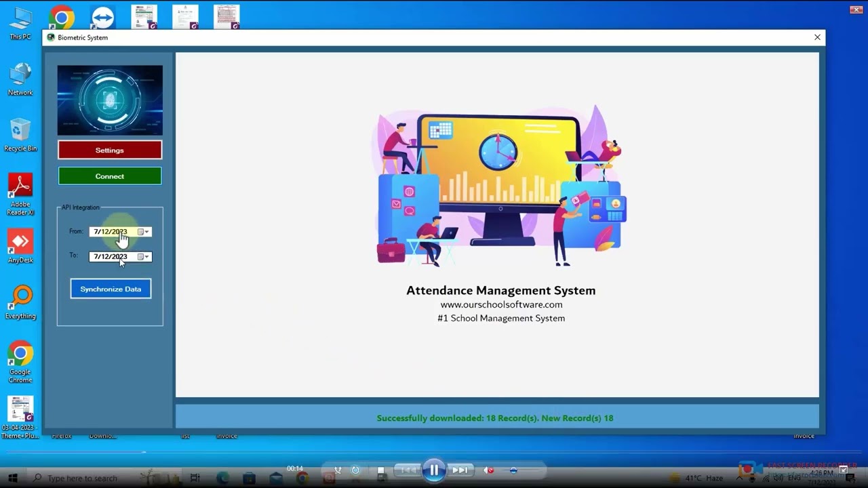The height and width of the screenshot is (488, 868).
Task: Open the Mail app on the taskbar
Action: (276, 479)
